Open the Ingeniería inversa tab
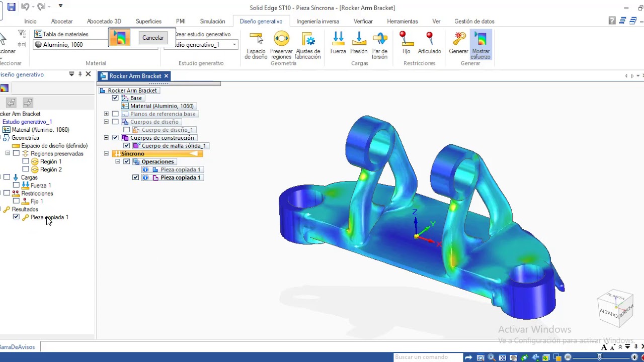The width and height of the screenshot is (644, 362). point(318,22)
